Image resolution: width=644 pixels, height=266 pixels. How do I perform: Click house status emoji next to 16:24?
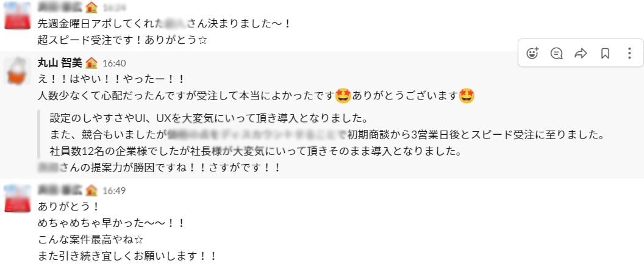tap(91, 7)
